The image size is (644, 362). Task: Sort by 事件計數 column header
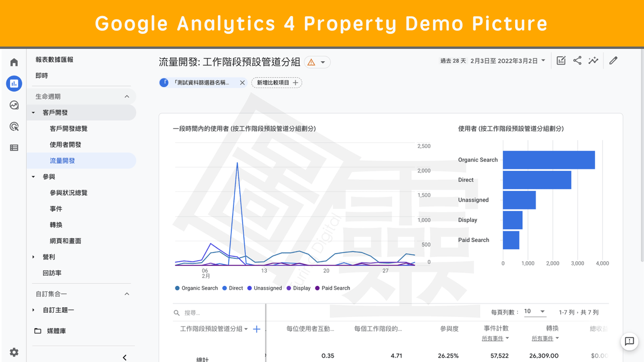coord(496,328)
